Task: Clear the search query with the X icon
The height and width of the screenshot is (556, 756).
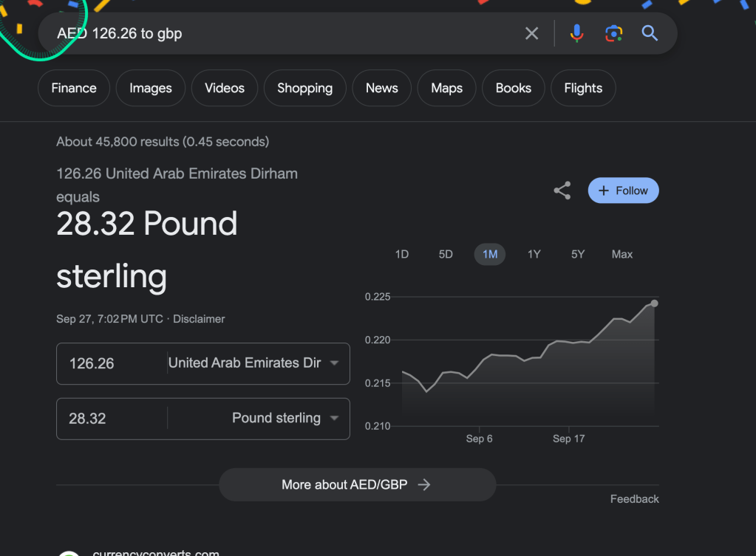Action: click(531, 33)
